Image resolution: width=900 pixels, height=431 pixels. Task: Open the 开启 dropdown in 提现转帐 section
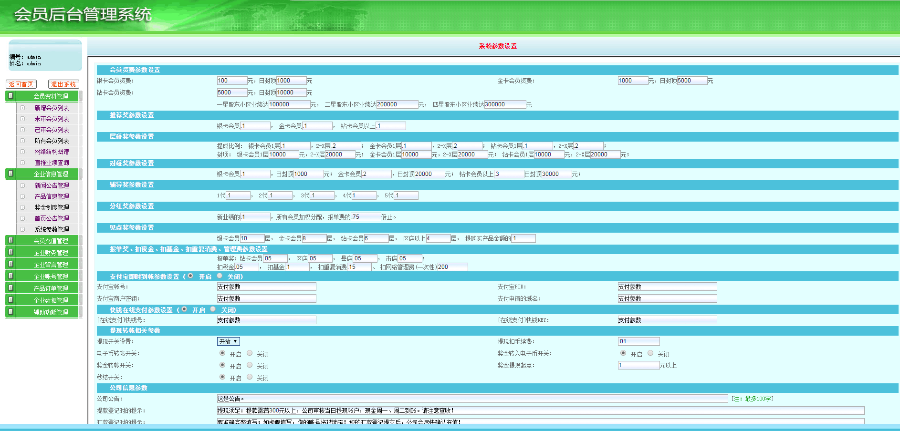228,341
